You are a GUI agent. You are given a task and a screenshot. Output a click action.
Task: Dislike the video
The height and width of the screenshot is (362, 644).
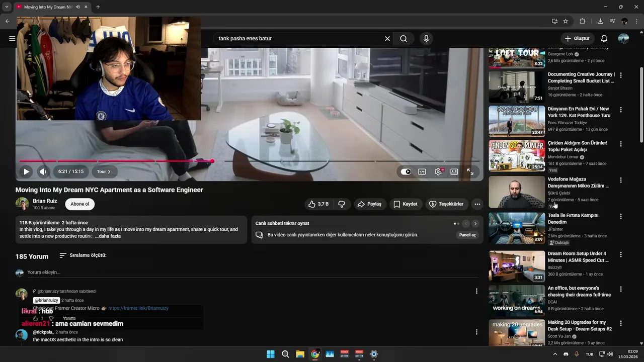[342, 204]
